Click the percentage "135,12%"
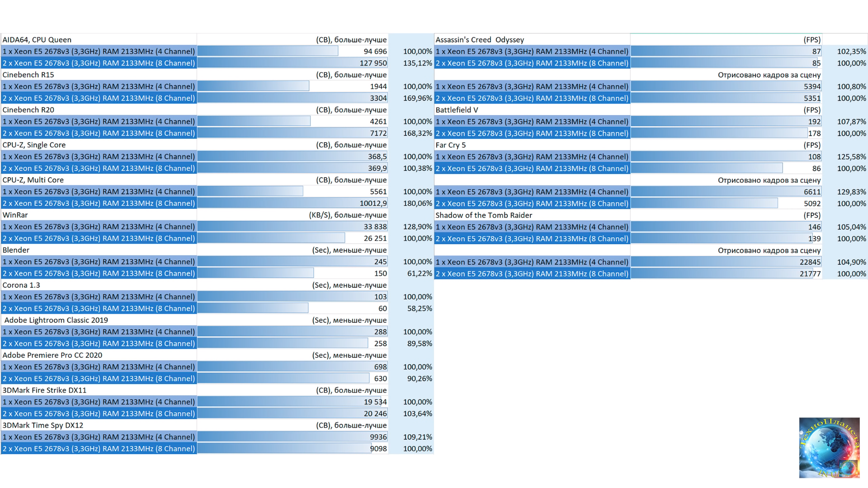Screen dimensions: 868x488 tap(418, 63)
